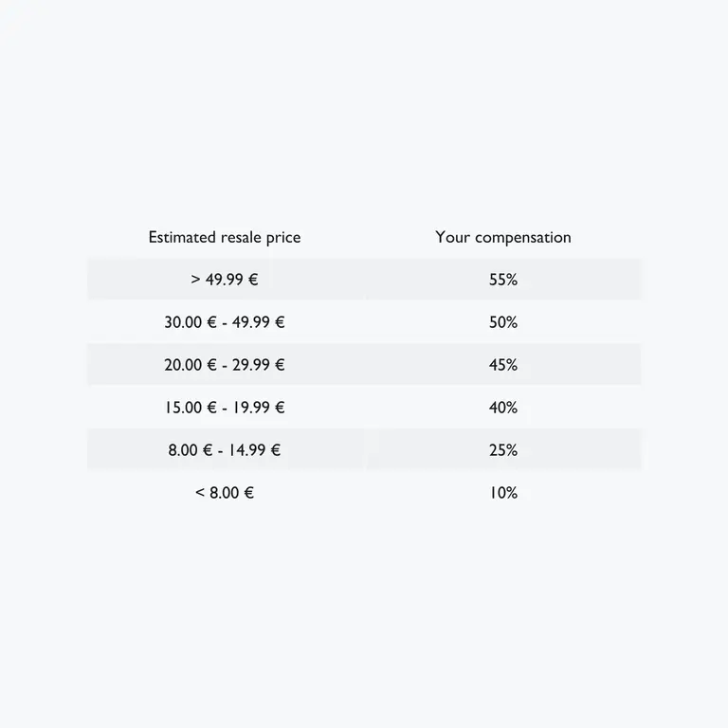This screenshot has height=728, width=728.
Task: Click the Your compensation header
Action: coord(503,237)
